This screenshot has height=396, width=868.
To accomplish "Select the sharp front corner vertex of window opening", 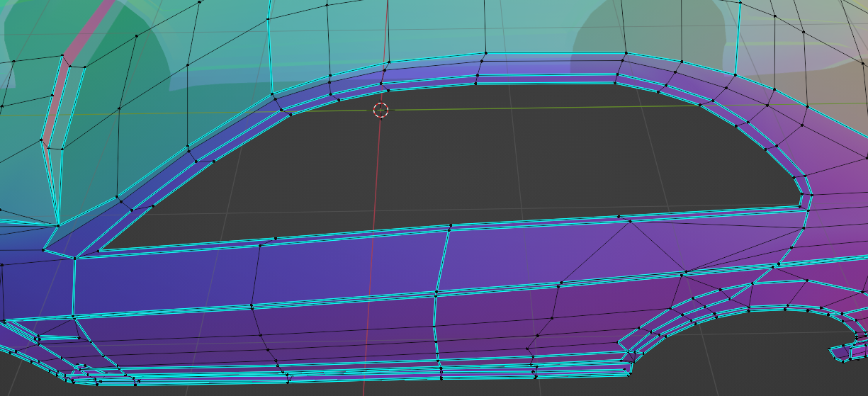I will pos(99,250).
